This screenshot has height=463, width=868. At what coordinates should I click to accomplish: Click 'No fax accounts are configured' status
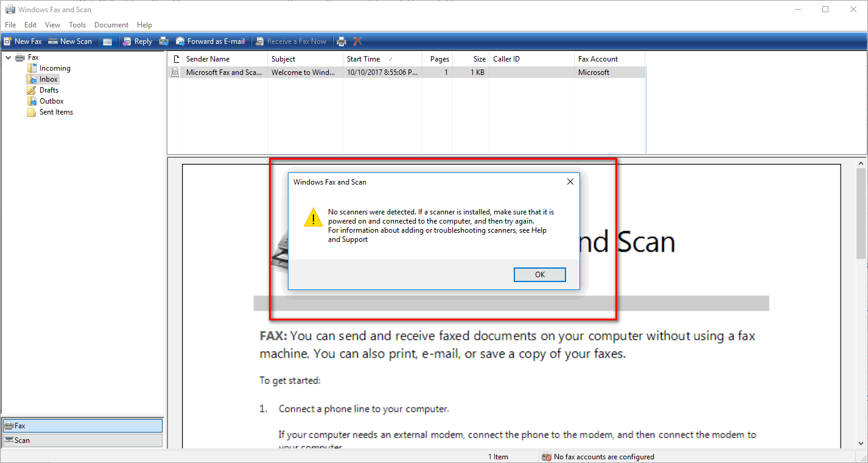pos(604,457)
